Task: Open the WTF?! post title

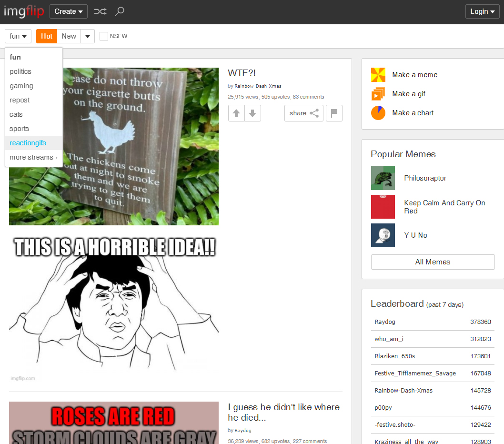Action: coord(242,73)
